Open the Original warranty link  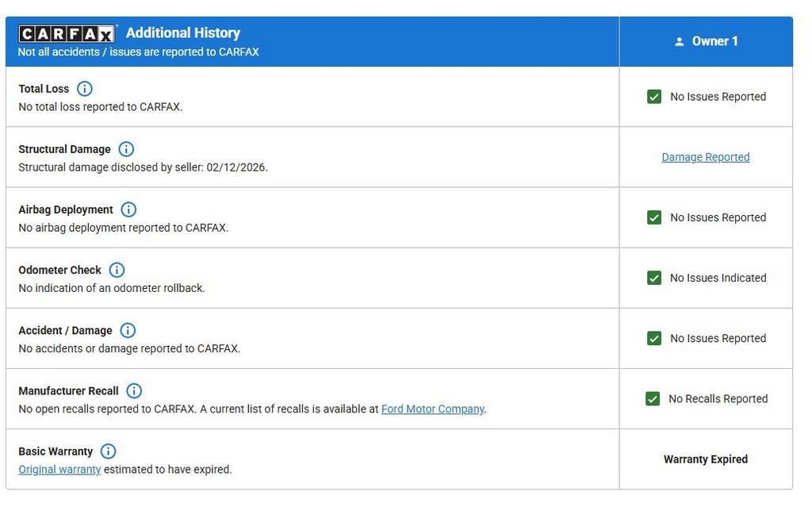(59, 469)
